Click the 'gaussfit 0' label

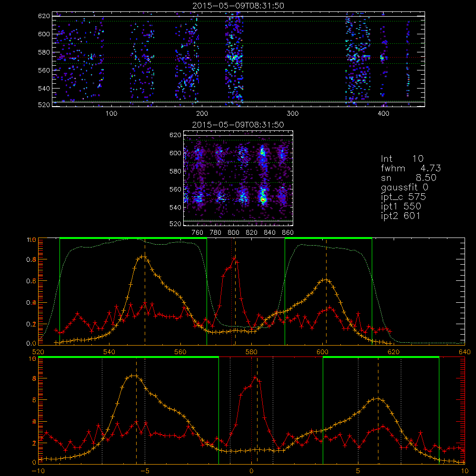click(404, 187)
